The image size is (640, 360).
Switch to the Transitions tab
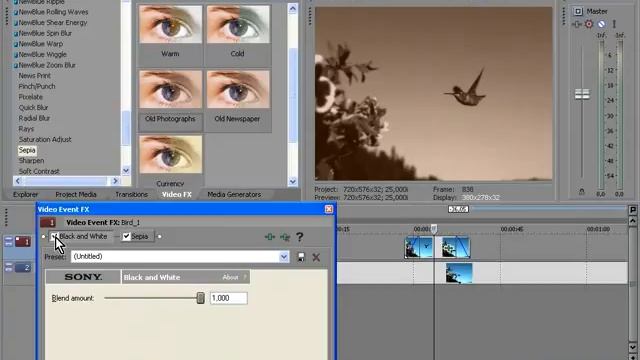(x=131, y=195)
